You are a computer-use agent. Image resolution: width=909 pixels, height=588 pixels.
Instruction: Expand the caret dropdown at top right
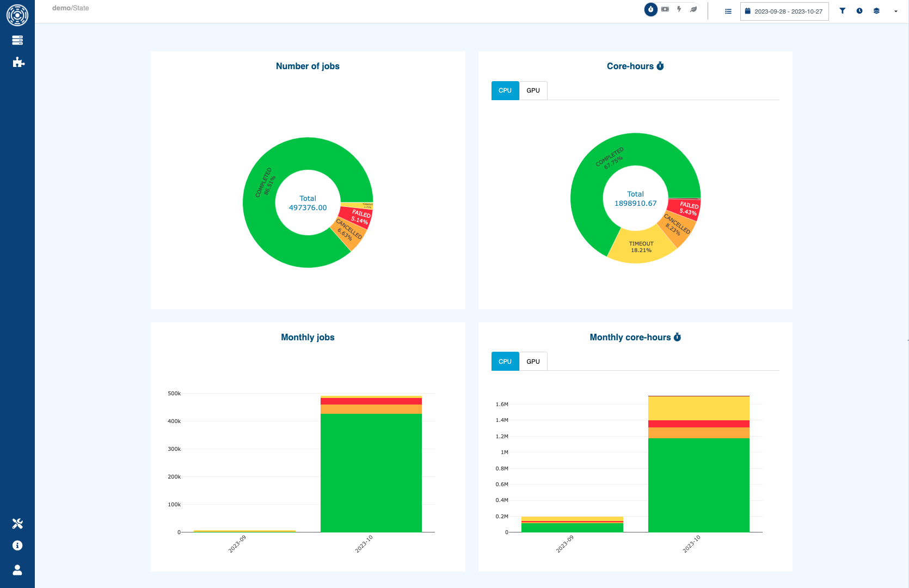tap(896, 11)
